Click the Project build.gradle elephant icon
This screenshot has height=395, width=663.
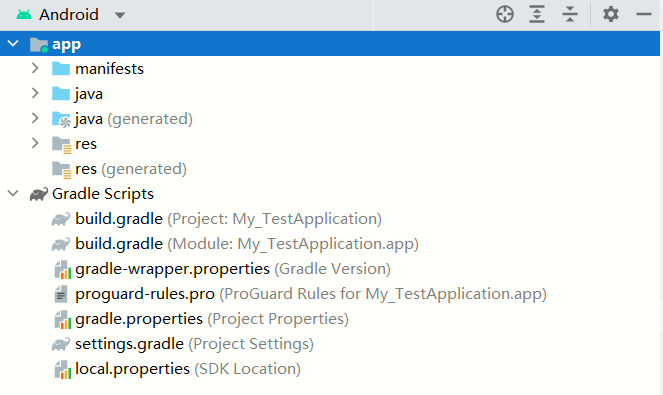61,219
